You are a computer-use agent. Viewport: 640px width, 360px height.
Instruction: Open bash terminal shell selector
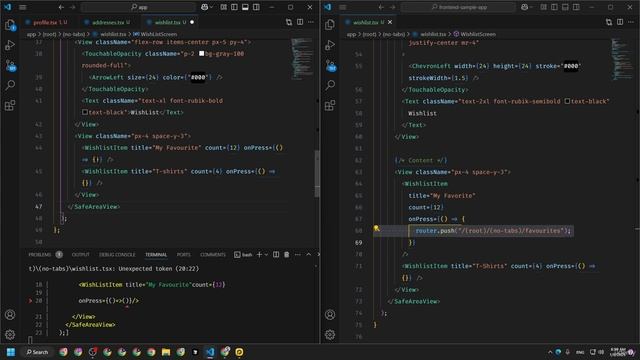243,254
